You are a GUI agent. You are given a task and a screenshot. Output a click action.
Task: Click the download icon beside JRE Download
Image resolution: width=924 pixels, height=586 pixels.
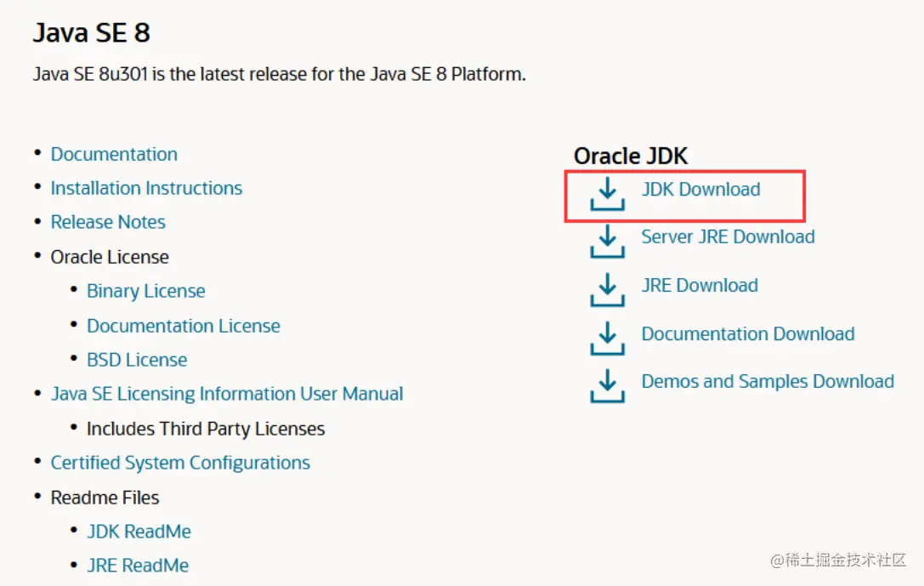click(x=607, y=290)
